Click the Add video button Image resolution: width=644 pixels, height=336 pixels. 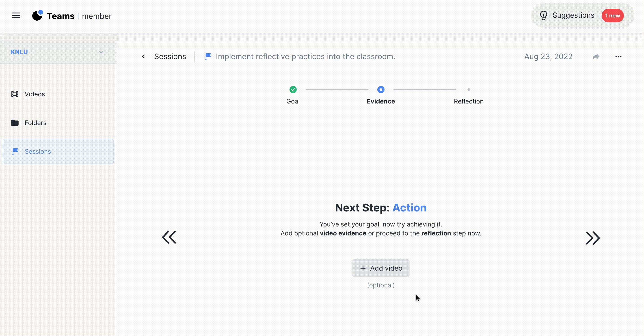tap(381, 268)
